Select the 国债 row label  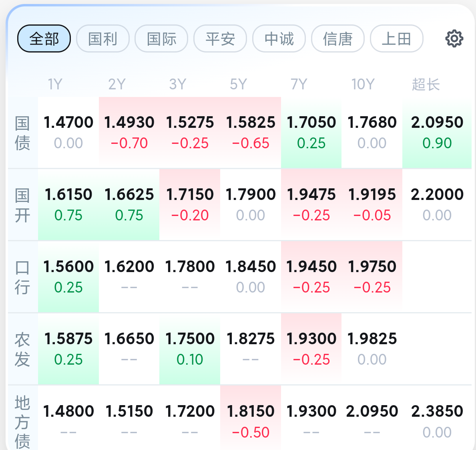22,133
